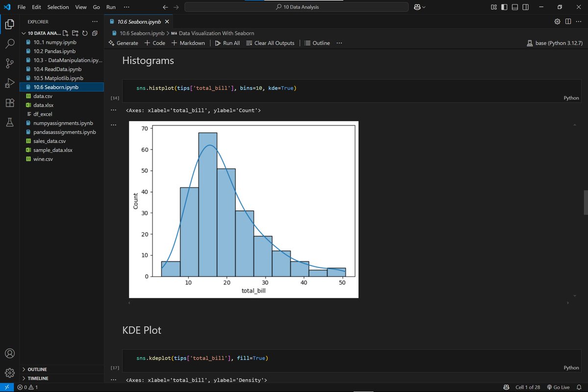Click the 10 Data Analysis search box
Viewport: 588px width, 392px height.
pyautogui.click(x=296, y=7)
